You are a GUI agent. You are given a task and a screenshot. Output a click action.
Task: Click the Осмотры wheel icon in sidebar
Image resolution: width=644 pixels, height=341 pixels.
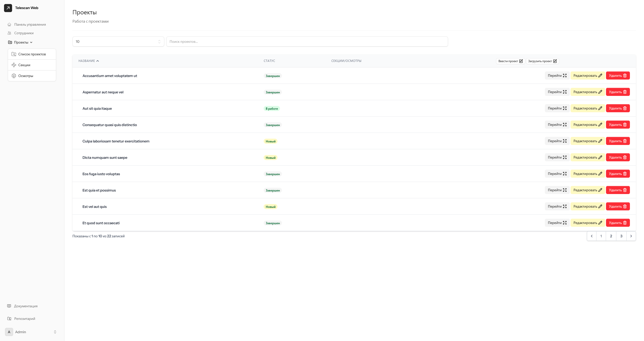point(14,76)
